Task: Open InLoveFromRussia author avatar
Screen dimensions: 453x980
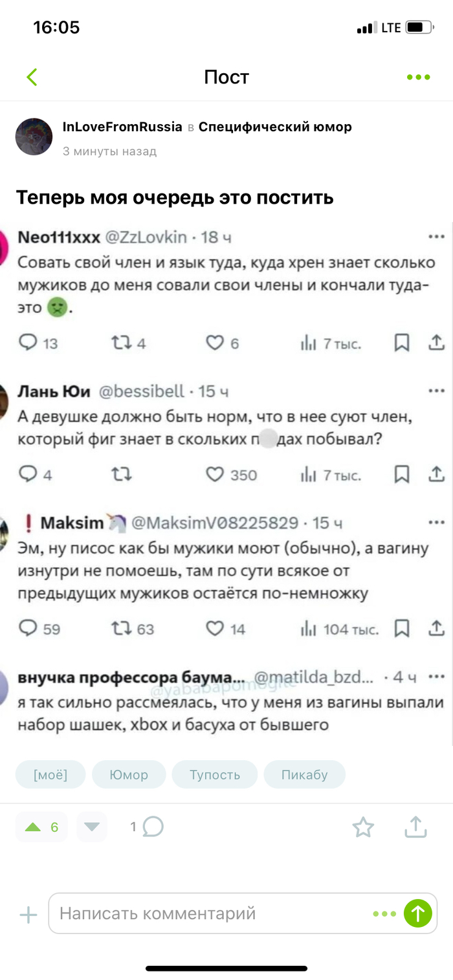Action: click(34, 136)
